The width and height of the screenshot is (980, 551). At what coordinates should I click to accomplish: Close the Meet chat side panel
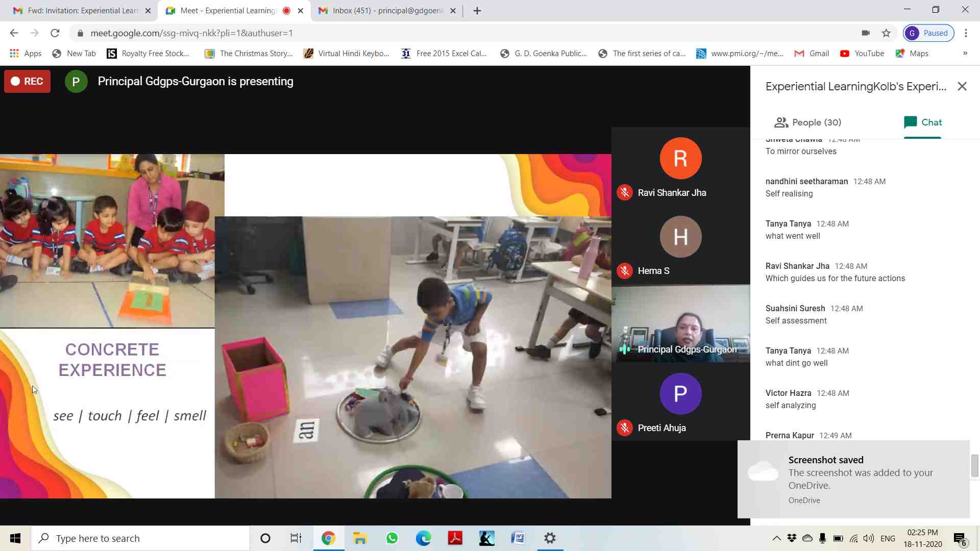click(962, 87)
